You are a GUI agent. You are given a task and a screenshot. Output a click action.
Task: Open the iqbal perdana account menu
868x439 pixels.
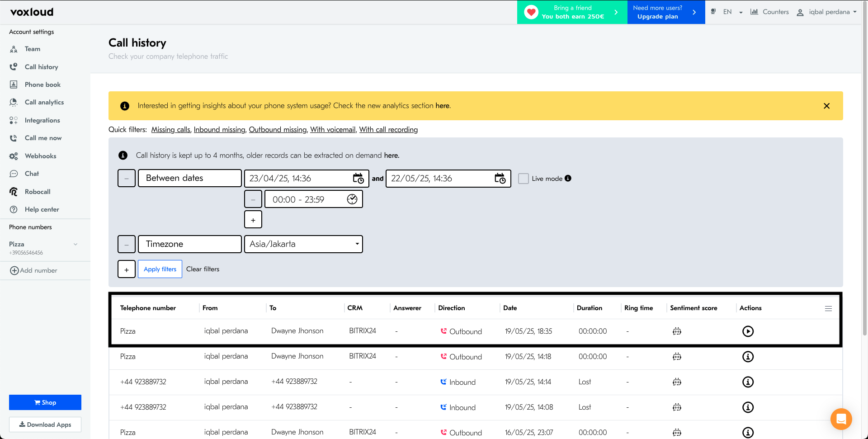[x=826, y=12]
